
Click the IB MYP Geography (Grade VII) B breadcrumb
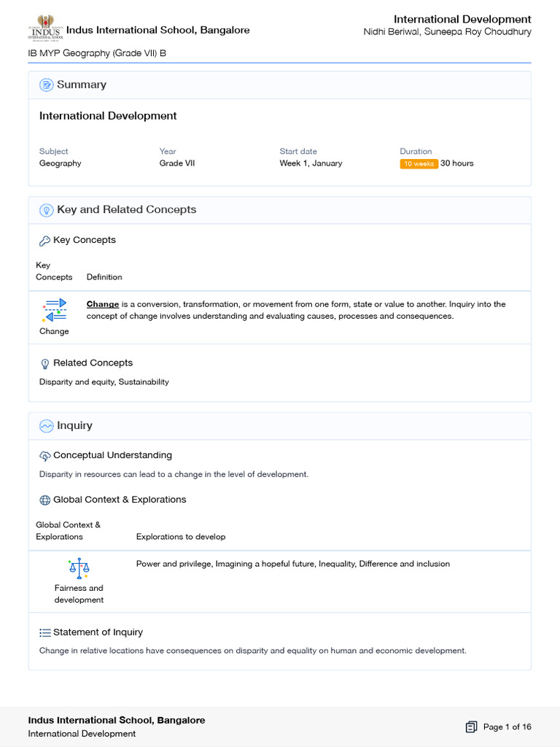pos(97,53)
